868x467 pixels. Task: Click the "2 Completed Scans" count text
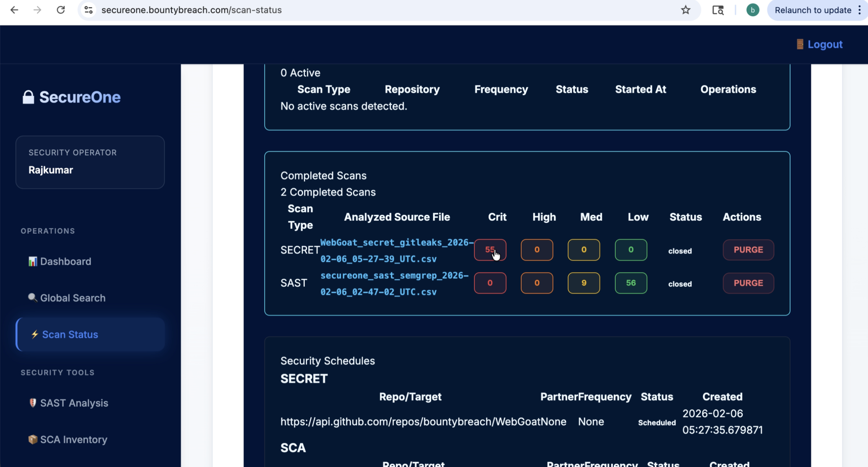(x=328, y=192)
